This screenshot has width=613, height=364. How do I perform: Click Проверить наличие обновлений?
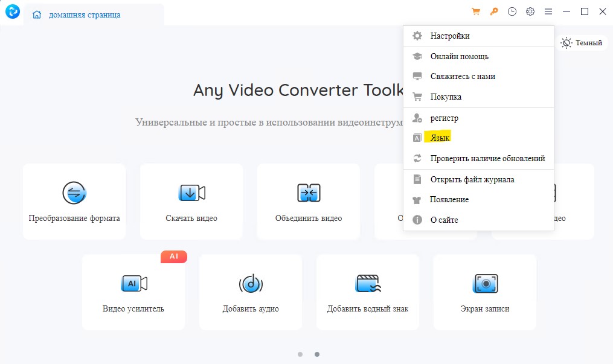tap(478, 159)
